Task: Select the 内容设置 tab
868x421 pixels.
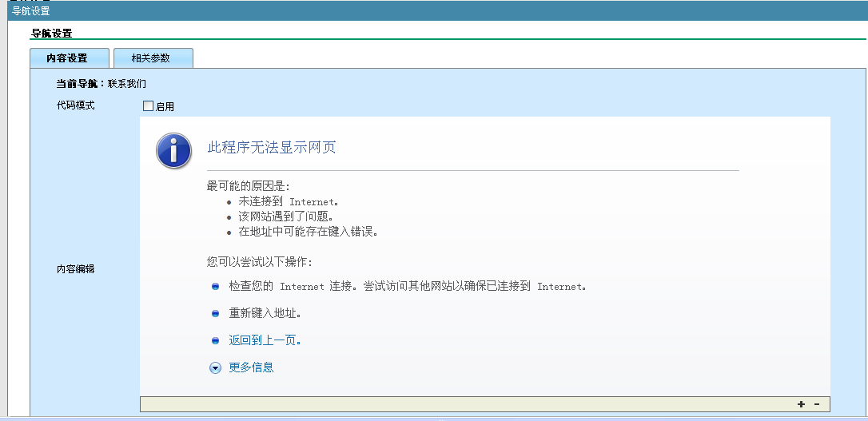Action: [x=70, y=58]
